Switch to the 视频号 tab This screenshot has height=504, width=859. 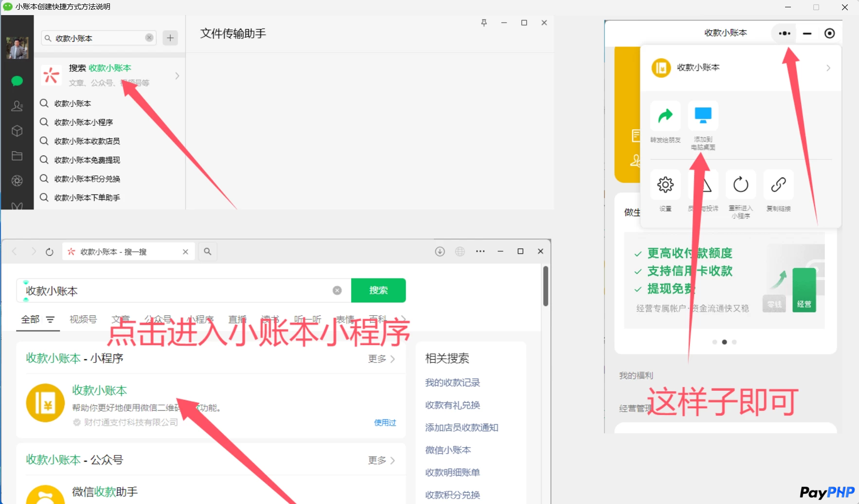click(x=83, y=319)
